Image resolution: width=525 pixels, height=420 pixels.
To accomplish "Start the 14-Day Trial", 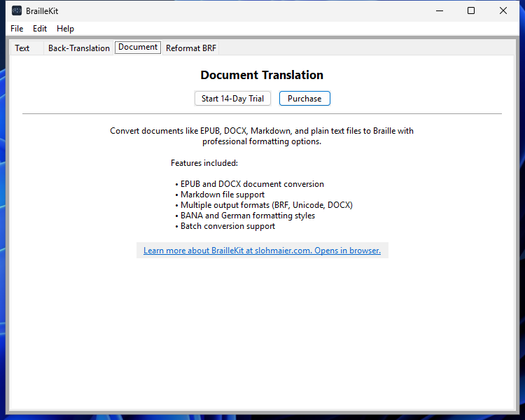I will click(232, 99).
